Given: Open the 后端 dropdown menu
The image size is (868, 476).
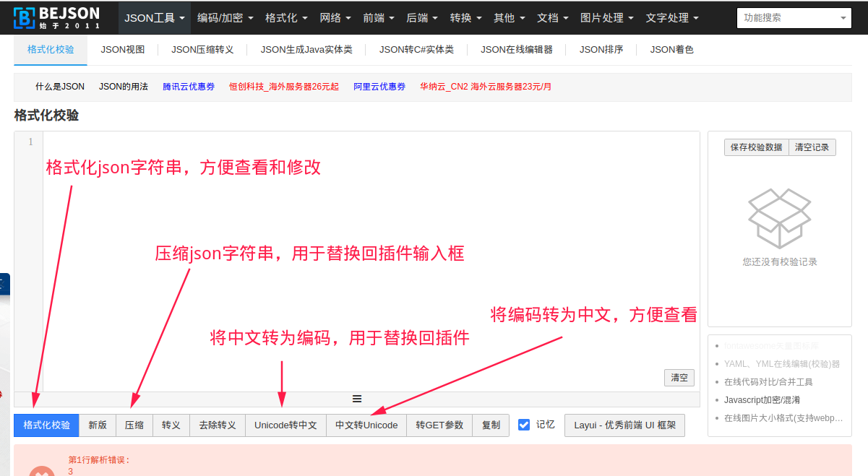Looking at the screenshot, I should click(x=422, y=17).
